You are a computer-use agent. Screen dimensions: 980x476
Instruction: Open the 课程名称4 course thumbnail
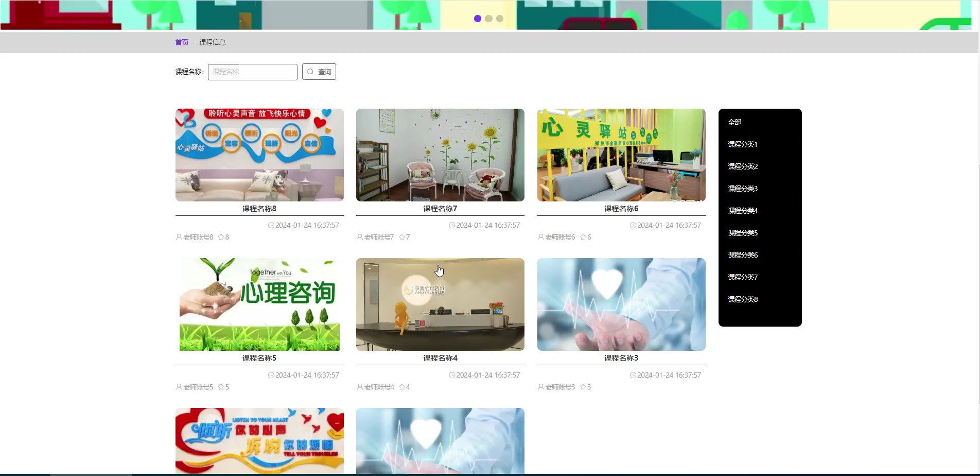tap(440, 304)
